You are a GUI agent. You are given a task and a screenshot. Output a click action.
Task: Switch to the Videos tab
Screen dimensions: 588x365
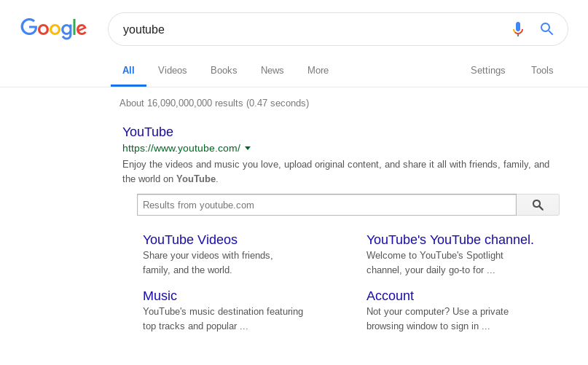[172, 71]
